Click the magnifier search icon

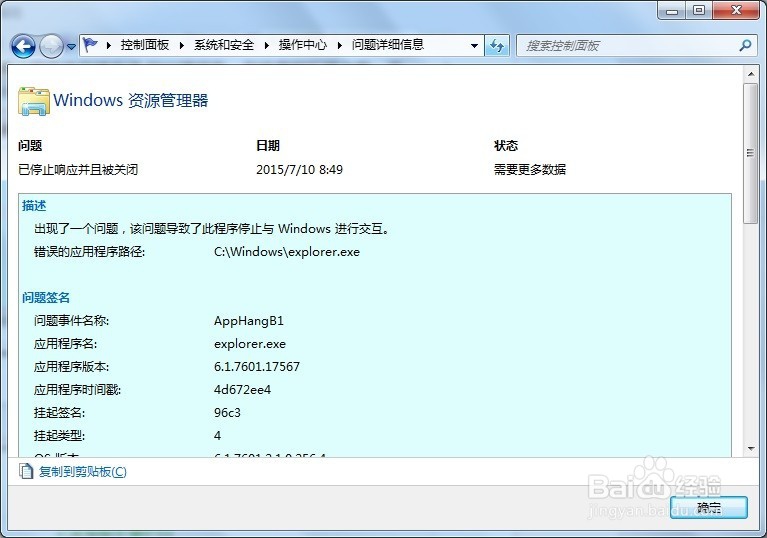[x=745, y=46]
